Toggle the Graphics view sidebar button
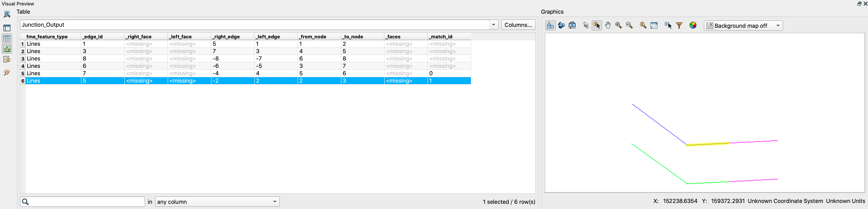The width and height of the screenshot is (868, 209). 7,49
